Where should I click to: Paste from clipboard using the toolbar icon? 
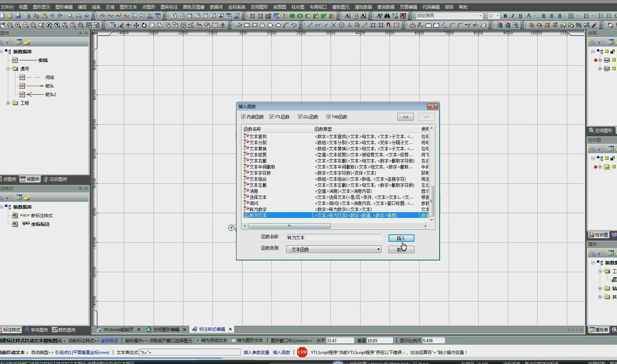pyautogui.click(x=44, y=16)
